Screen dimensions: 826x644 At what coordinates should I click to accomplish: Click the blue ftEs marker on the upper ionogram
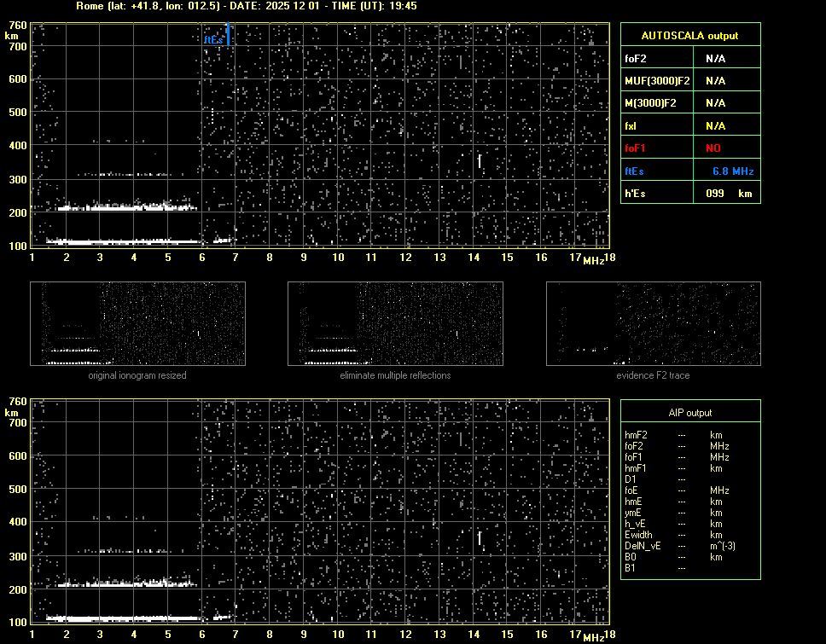[x=228, y=35]
